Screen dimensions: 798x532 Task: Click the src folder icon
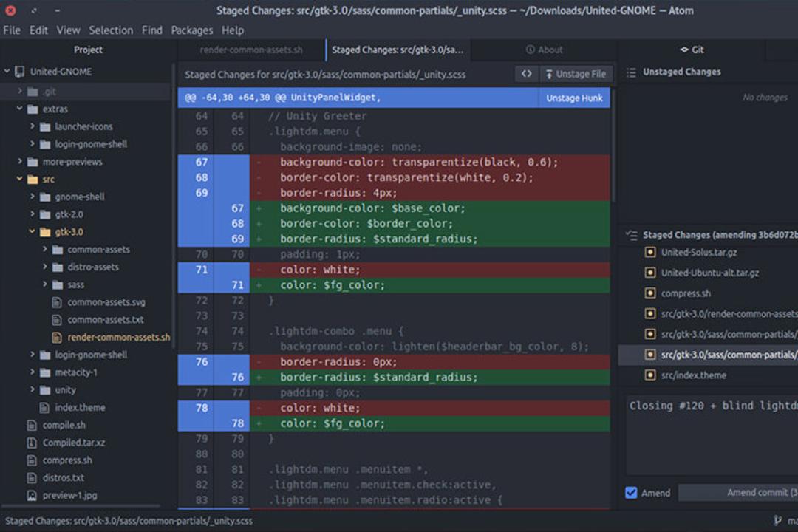tap(33, 180)
